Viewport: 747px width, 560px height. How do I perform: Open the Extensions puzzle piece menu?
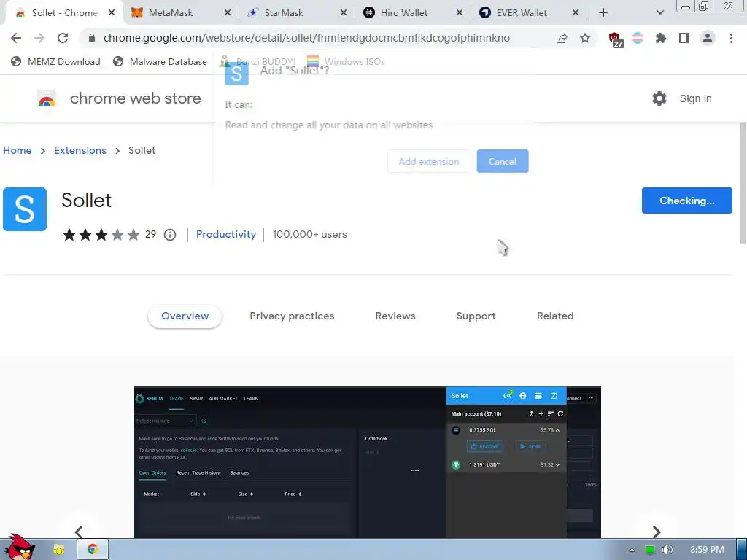pyautogui.click(x=660, y=38)
